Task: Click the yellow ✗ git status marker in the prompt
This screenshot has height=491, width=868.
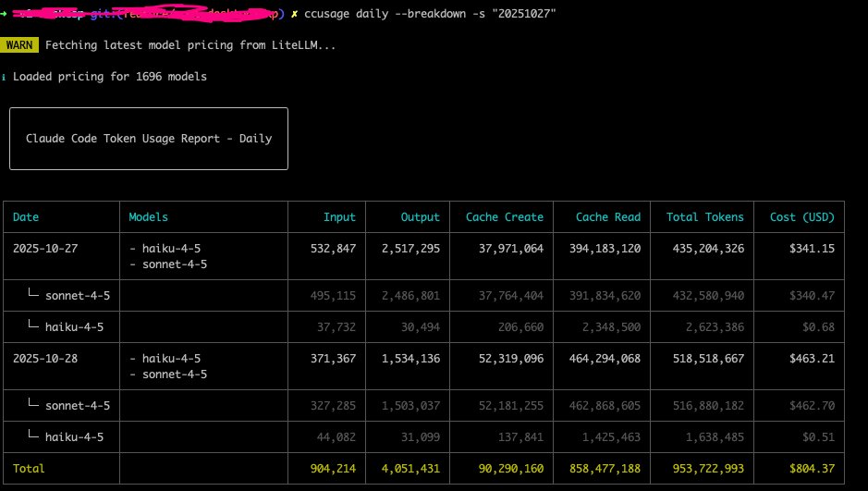Action: pos(294,14)
